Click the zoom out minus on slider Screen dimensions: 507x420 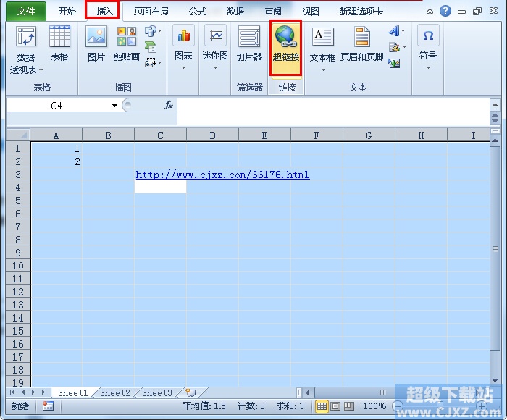click(398, 406)
